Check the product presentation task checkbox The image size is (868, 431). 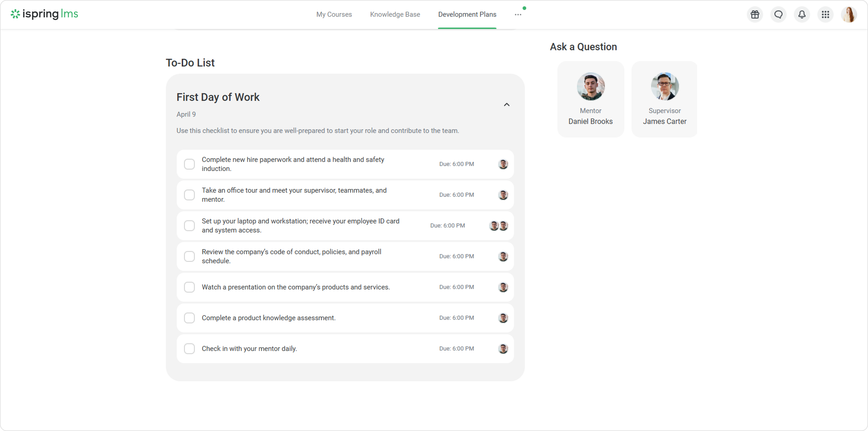(x=189, y=287)
